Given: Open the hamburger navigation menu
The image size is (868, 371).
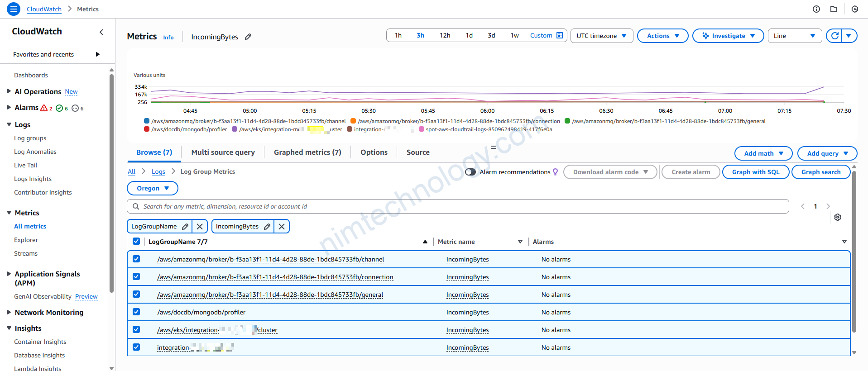Looking at the screenshot, I should (x=14, y=9).
